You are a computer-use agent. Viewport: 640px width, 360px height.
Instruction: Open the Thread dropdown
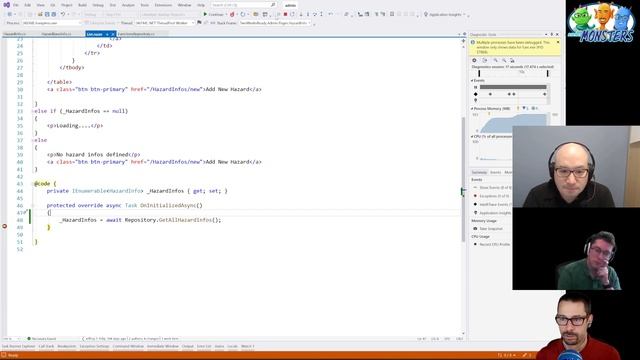click(164, 23)
